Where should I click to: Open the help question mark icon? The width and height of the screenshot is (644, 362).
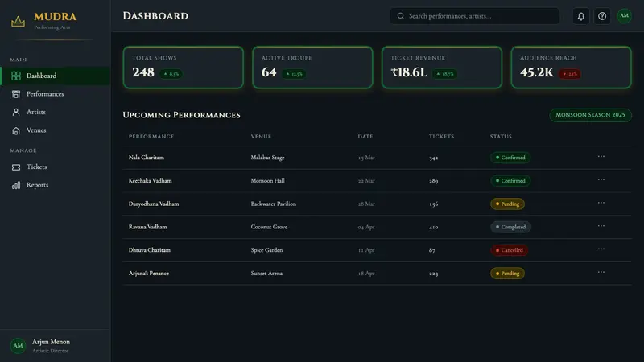(602, 16)
